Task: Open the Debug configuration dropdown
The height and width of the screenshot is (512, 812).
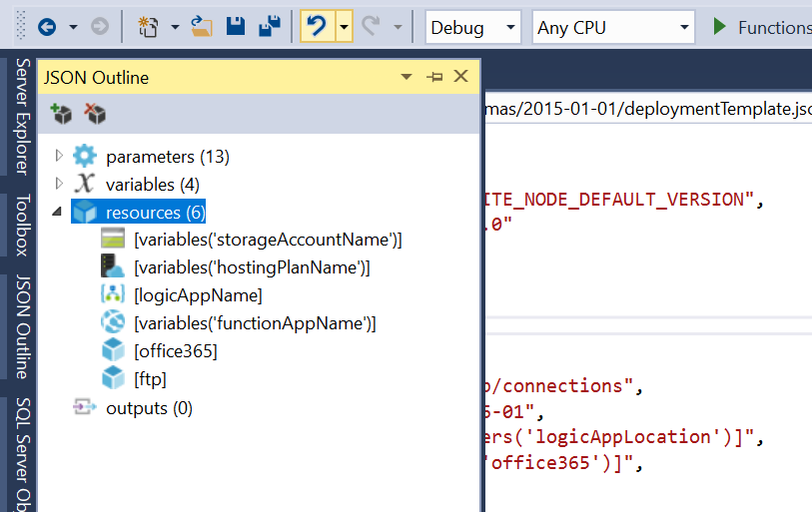Action: pyautogui.click(x=472, y=27)
